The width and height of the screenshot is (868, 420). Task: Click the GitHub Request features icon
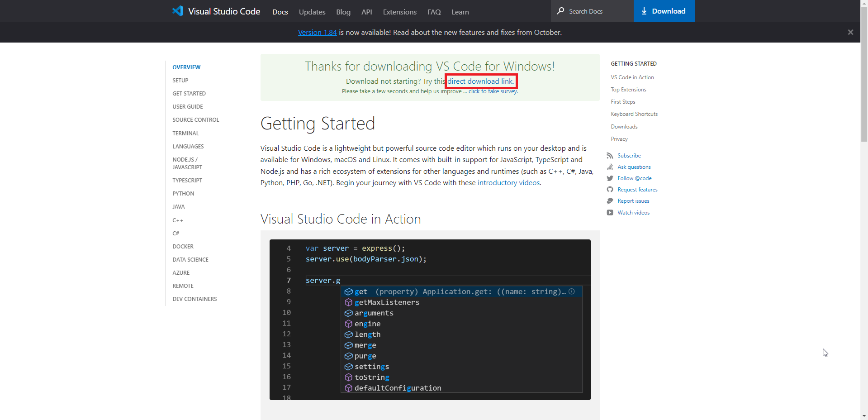click(610, 190)
